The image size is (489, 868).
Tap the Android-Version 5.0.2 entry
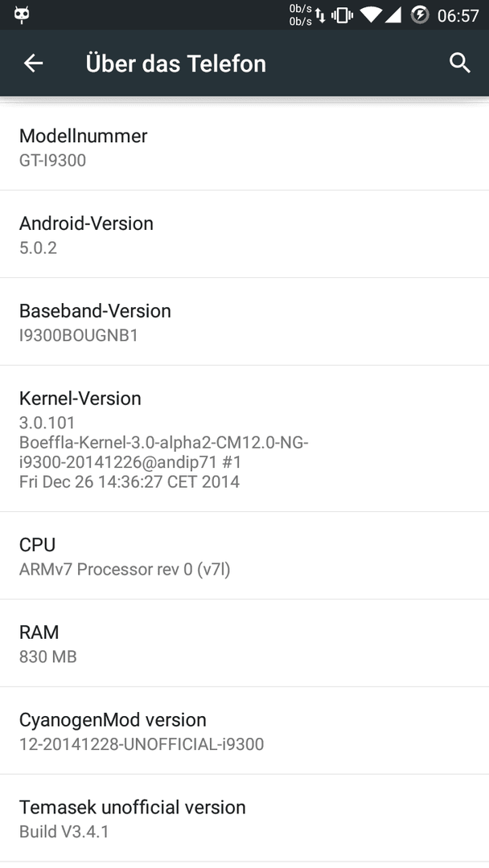(244, 234)
